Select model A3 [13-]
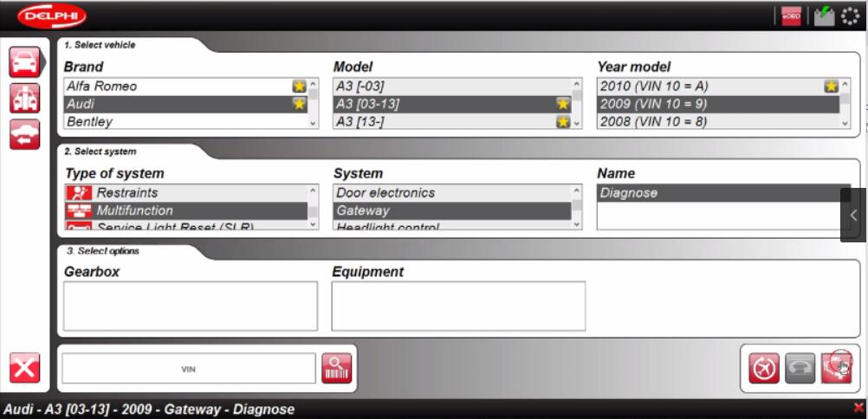 452,122
